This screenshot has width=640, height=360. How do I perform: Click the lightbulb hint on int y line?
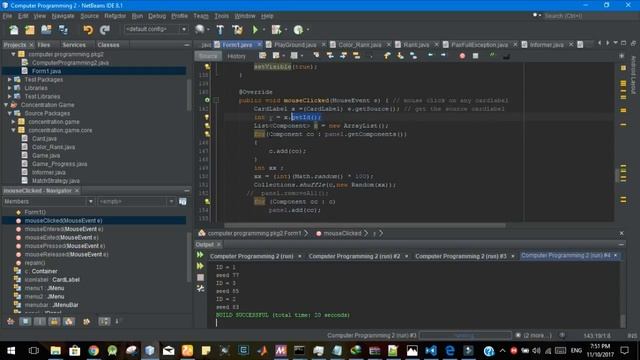pos(207,117)
